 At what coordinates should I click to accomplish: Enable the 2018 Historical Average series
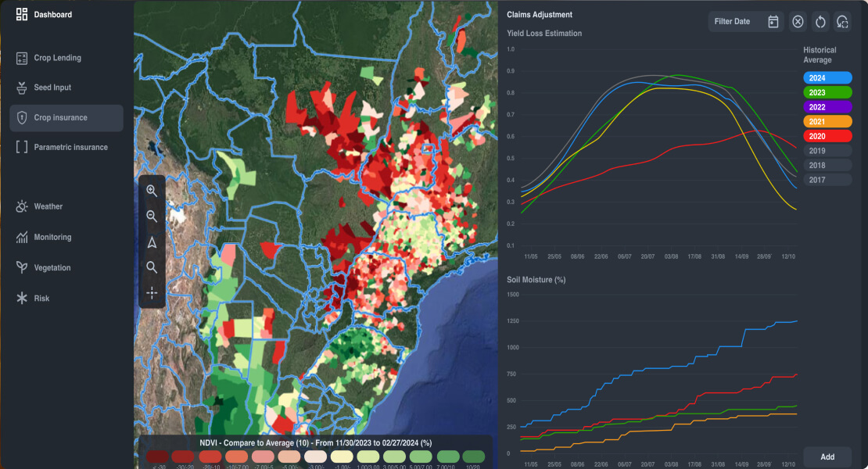point(827,165)
